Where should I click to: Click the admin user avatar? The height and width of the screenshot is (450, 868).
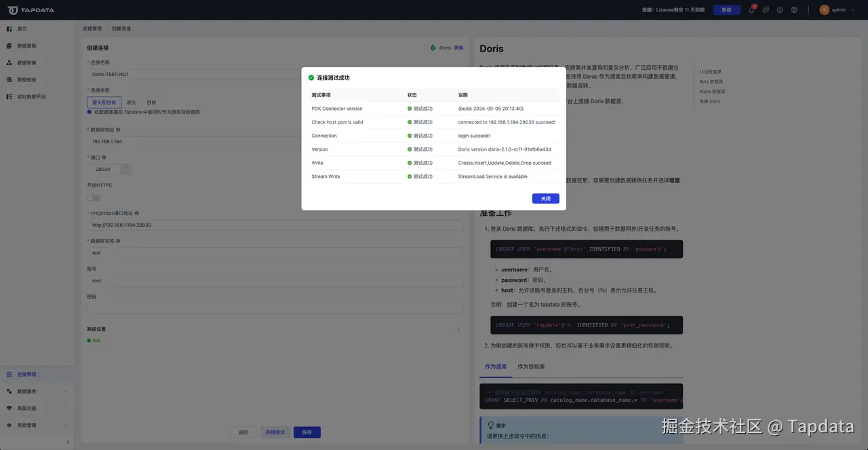(x=824, y=10)
